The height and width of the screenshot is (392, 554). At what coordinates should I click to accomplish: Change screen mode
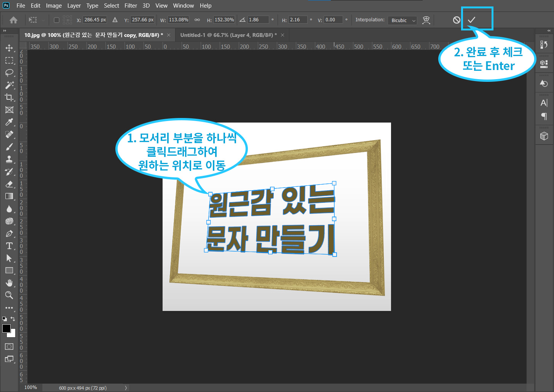point(9,359)
